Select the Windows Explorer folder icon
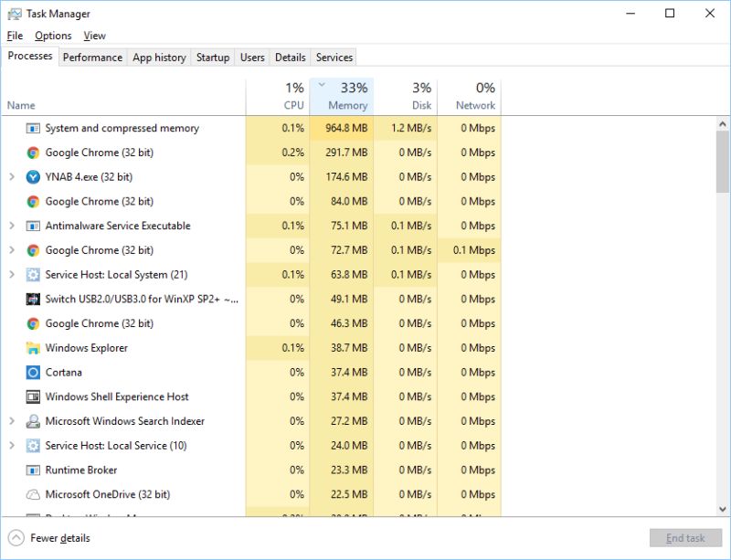This screenshot has height=560, width=731. pyautogui.click(x=33, y=348)
